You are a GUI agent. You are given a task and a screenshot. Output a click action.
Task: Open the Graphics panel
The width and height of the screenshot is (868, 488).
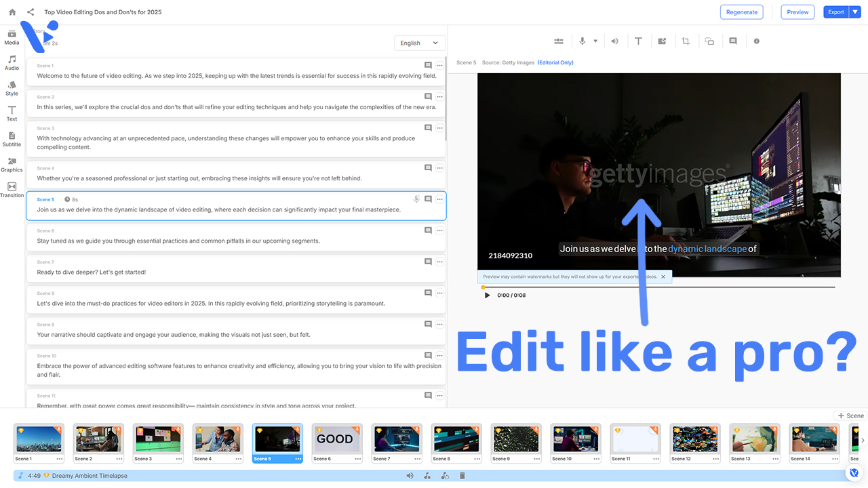coord(12,165)
